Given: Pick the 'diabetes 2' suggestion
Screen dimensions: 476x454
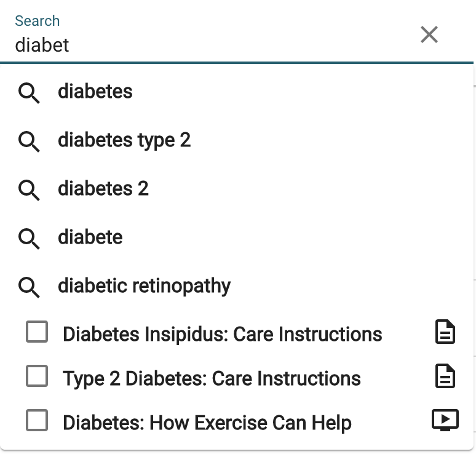Looking at the screenshot, I should point(237,189).
